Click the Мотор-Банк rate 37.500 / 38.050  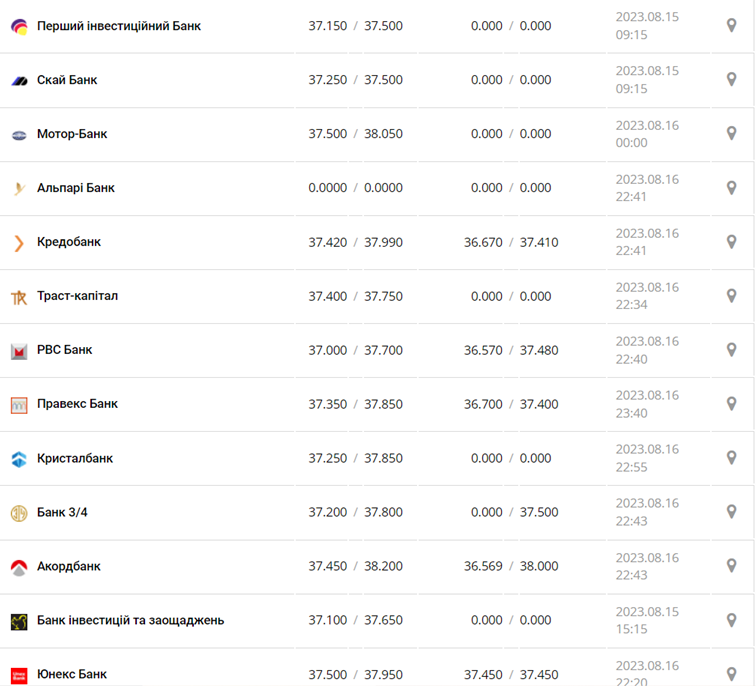(355, 134)
